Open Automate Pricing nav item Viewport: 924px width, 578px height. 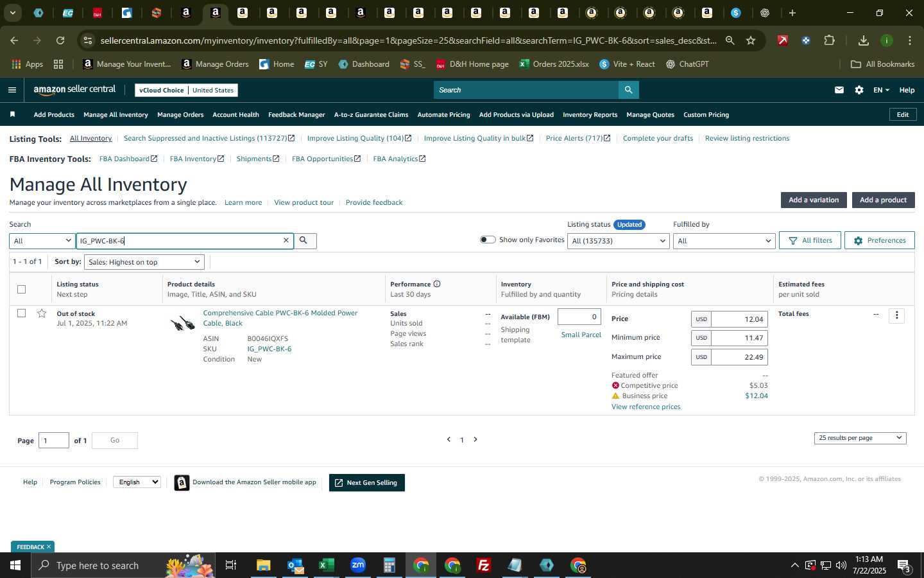click(443, 114)
